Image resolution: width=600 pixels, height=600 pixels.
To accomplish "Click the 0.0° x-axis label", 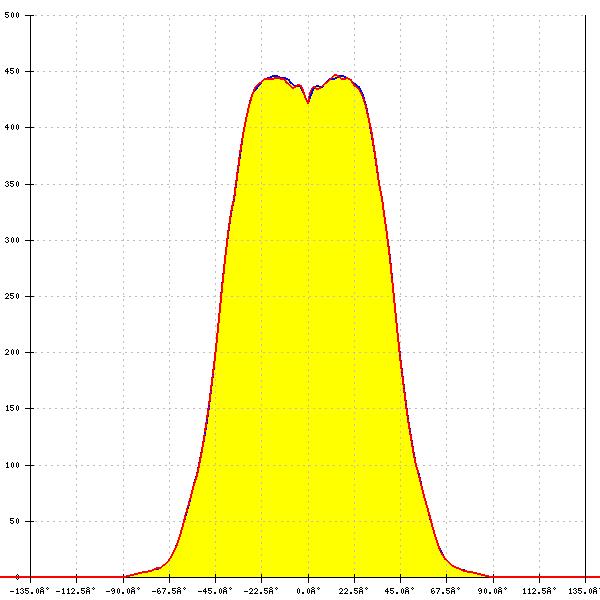I will [x=308, y=591].
